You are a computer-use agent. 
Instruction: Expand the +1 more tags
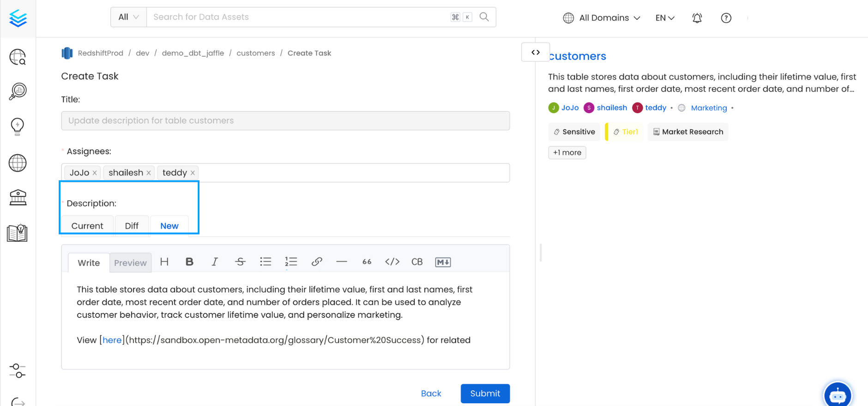567,153
